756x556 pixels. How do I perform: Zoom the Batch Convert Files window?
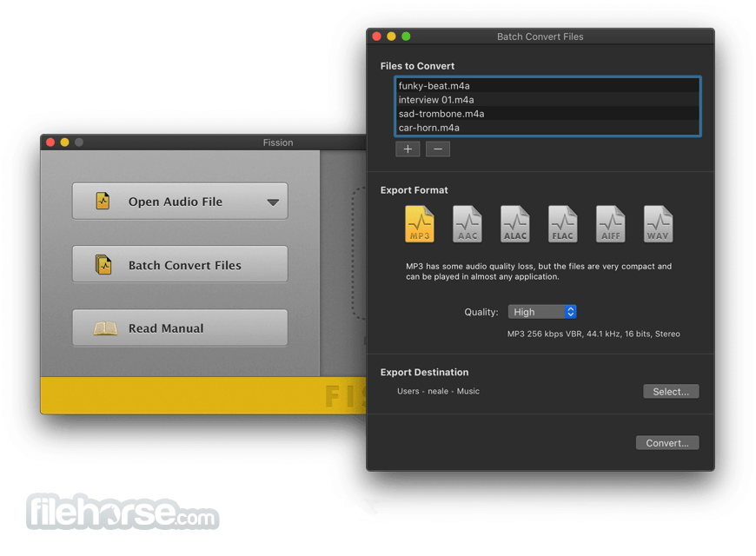point(406,36)
